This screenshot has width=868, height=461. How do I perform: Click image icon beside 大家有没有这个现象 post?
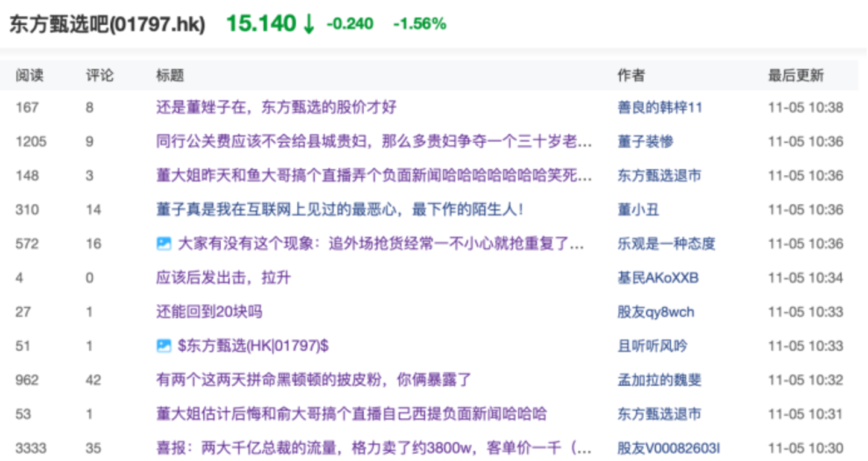pyautogui.click(x=163, y=244)
